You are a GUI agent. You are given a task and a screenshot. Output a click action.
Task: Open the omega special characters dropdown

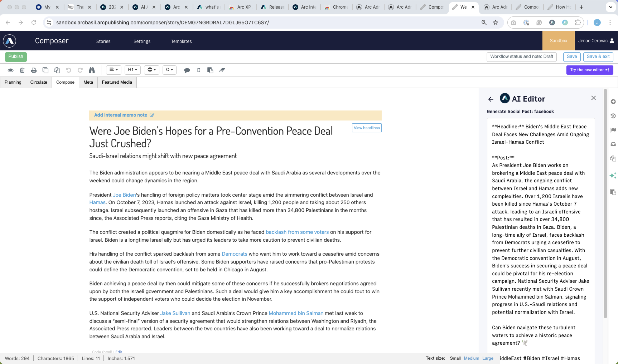point(169,70)
